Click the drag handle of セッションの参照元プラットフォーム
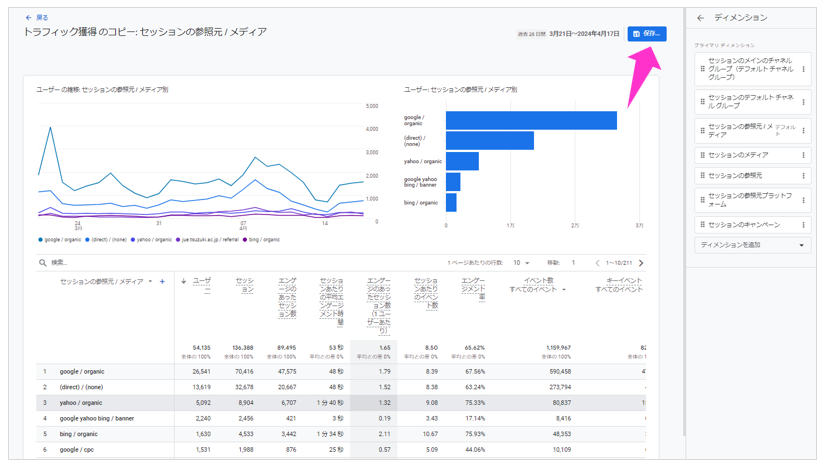Image resolution: width=824 pixels, height=464 pixels. click(703, 200)
